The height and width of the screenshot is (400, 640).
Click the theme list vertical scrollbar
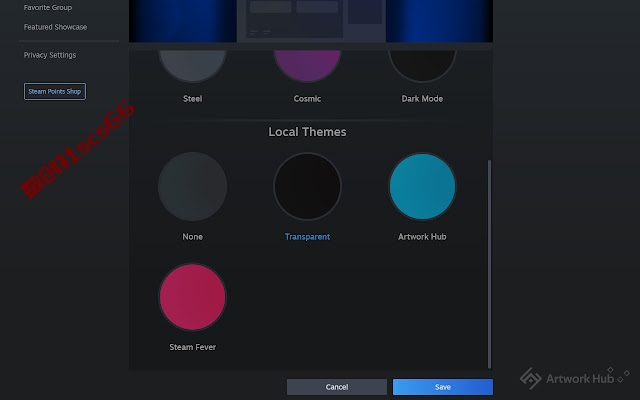(489, 264)
